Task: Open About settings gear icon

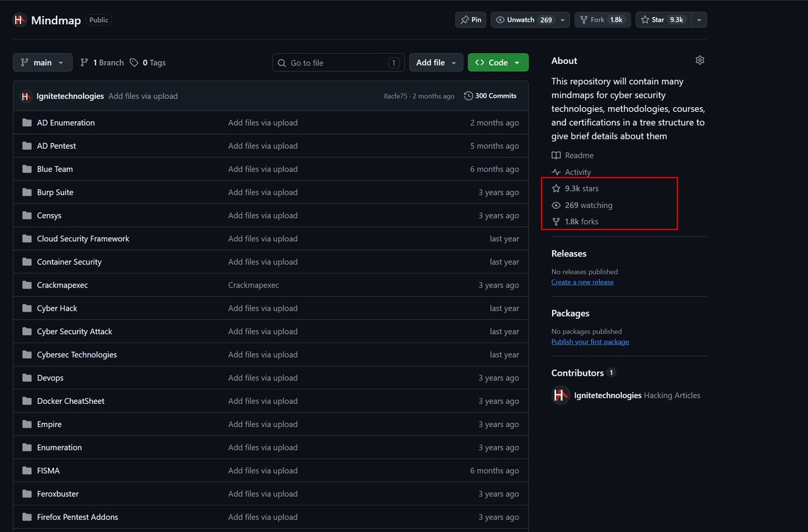Action: [x=700, y=60]
